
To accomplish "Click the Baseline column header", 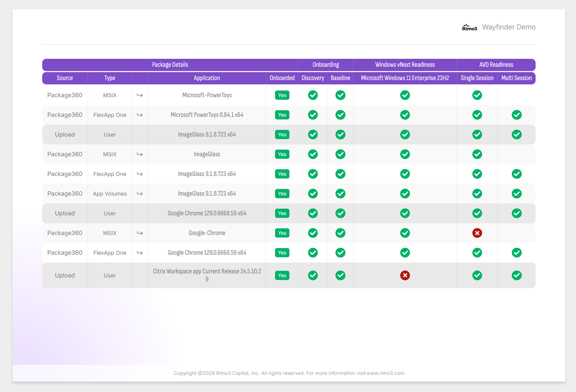I will [340, 78].
